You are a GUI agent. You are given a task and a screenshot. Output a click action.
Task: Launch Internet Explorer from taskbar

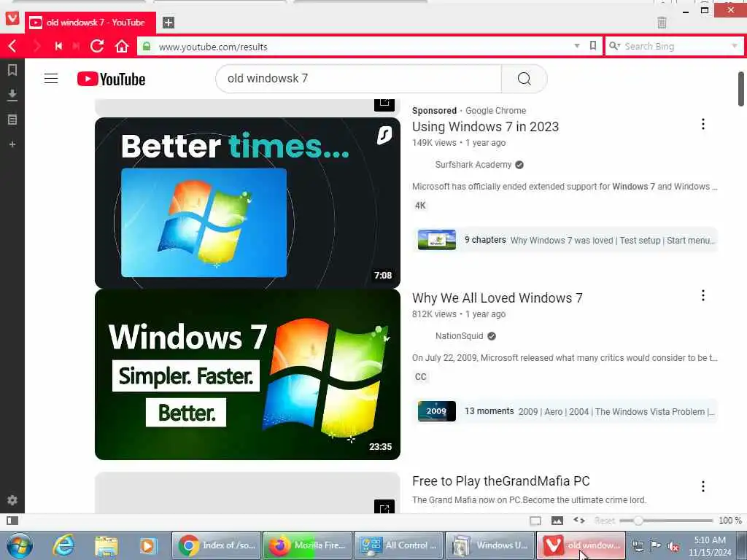[63, 545]
